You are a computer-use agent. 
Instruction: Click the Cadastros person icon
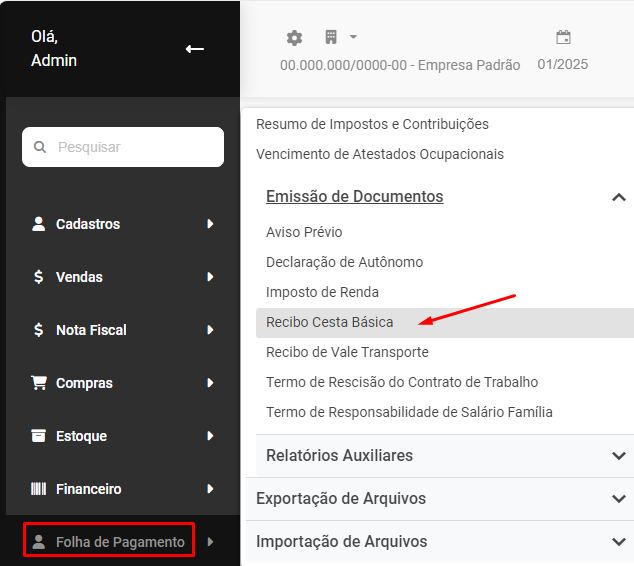39,224
